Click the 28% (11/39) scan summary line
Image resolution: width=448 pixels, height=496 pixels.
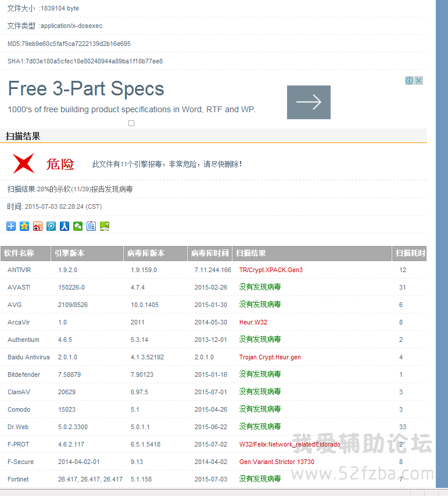[70, 189]
